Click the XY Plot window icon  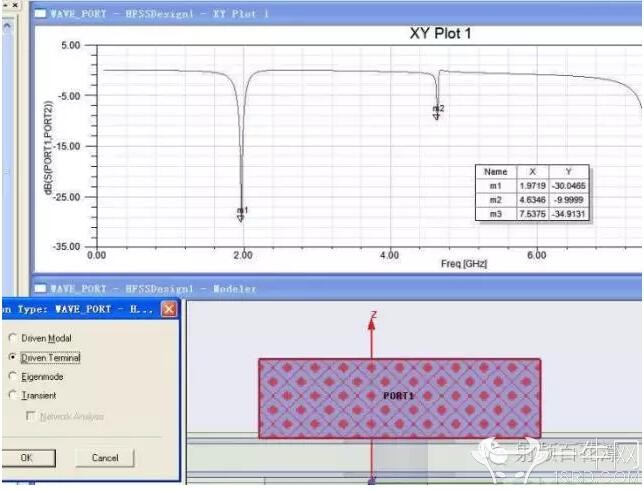[40, 14]
